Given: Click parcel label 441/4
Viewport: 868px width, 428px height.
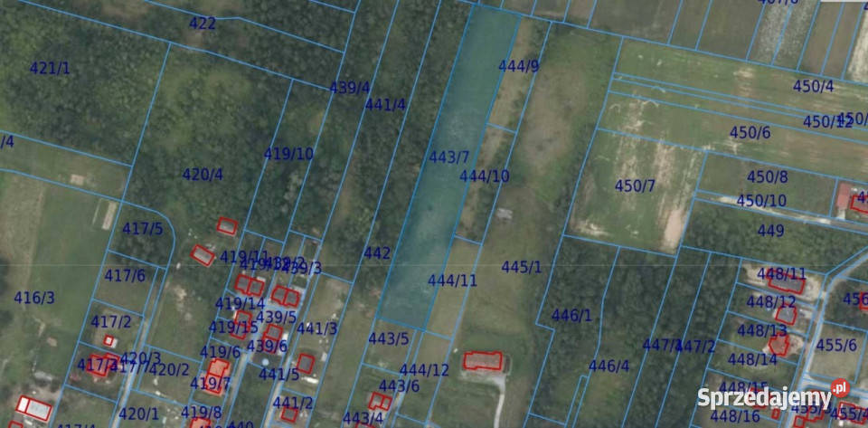Looking at the screenshot, I should click(x=385, y=104).
